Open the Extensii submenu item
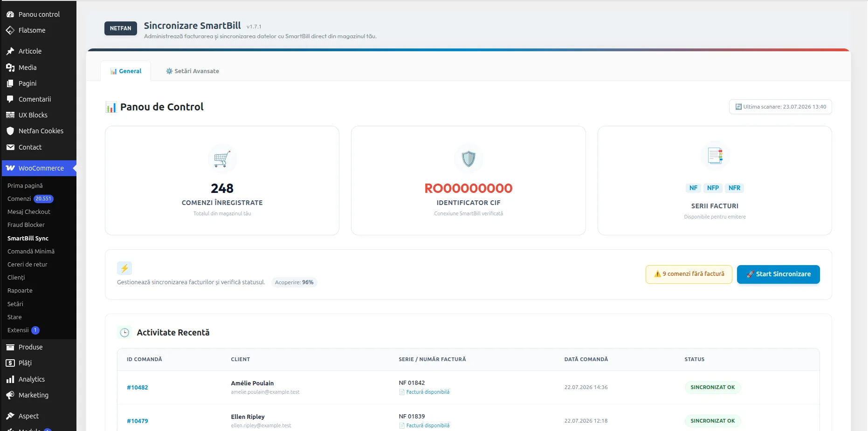Viewport: 868px width, 431px height. tap(18, 330)
